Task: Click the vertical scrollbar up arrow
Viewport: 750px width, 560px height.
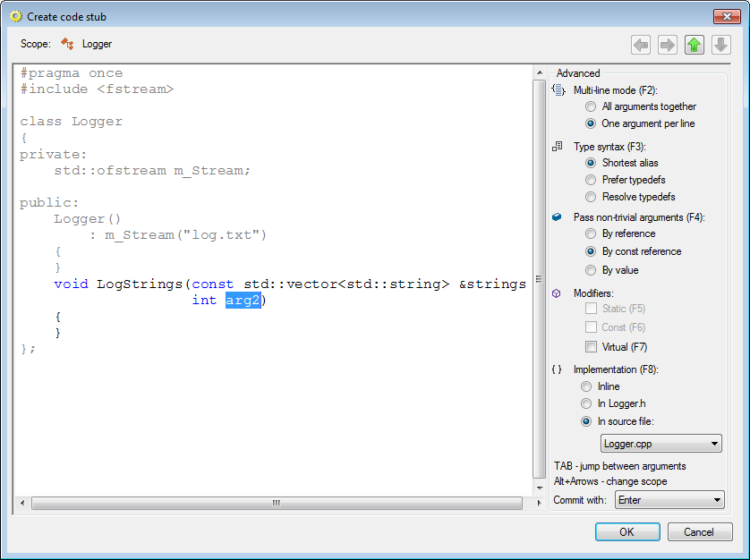Action: pos(540,72)
